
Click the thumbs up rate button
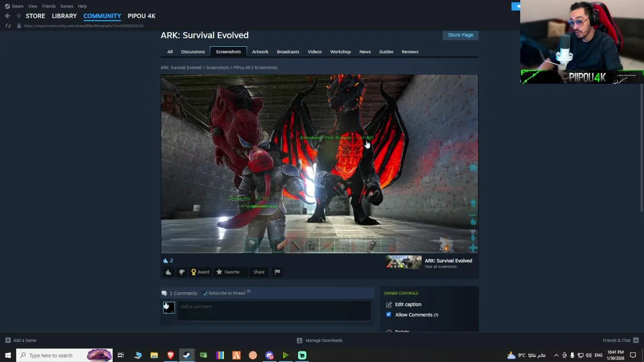click(169, 272)
